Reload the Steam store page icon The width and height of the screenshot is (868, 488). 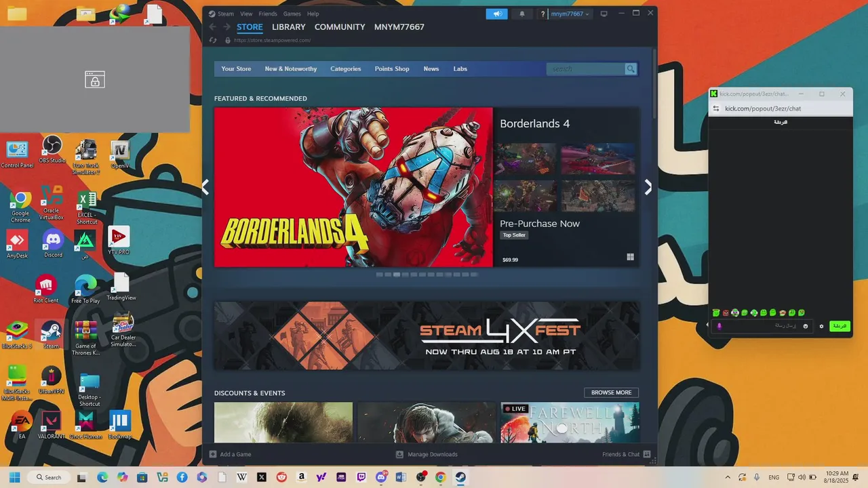tap(214, 40)
